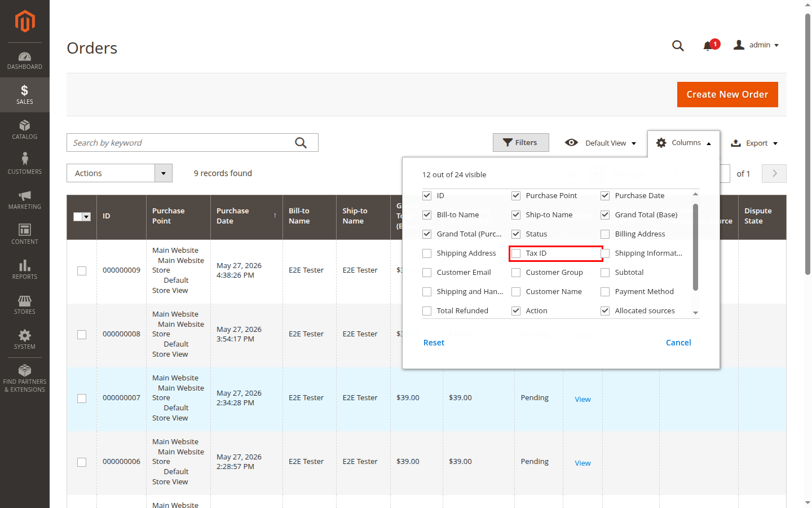Uncheck the Bill-to Name column
This screenshot has width=812, height=508.
(427, 215)
